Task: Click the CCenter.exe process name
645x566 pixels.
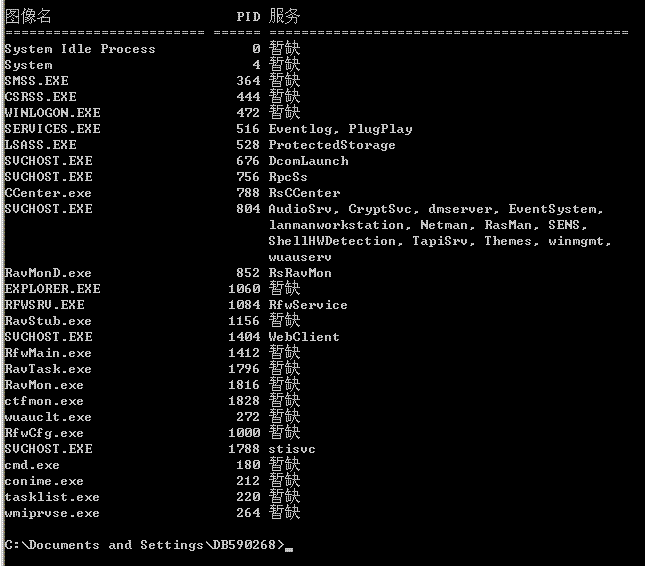Action: 48,193
